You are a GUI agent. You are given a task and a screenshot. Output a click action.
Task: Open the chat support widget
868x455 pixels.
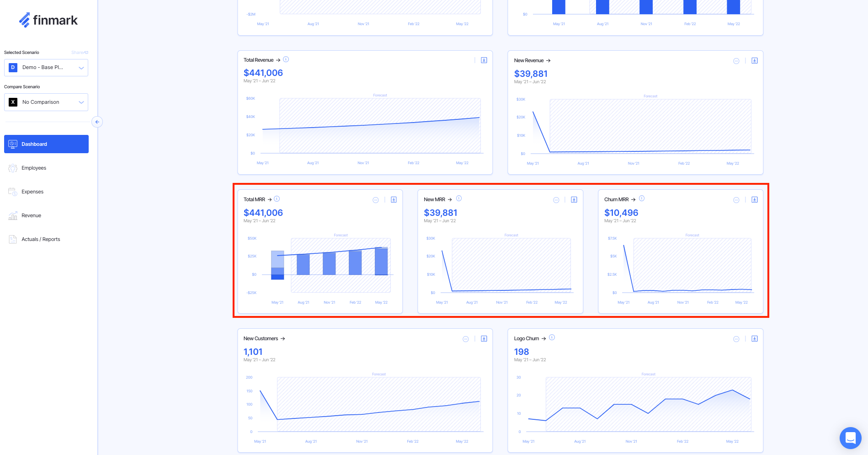(850, 438)
